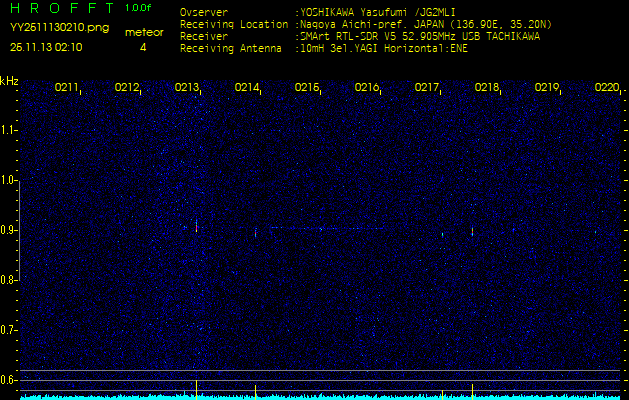Screen dimensions: 629x400
Task: Click the 0.8 frequency axis label
Action: click(x=8, y=280)
